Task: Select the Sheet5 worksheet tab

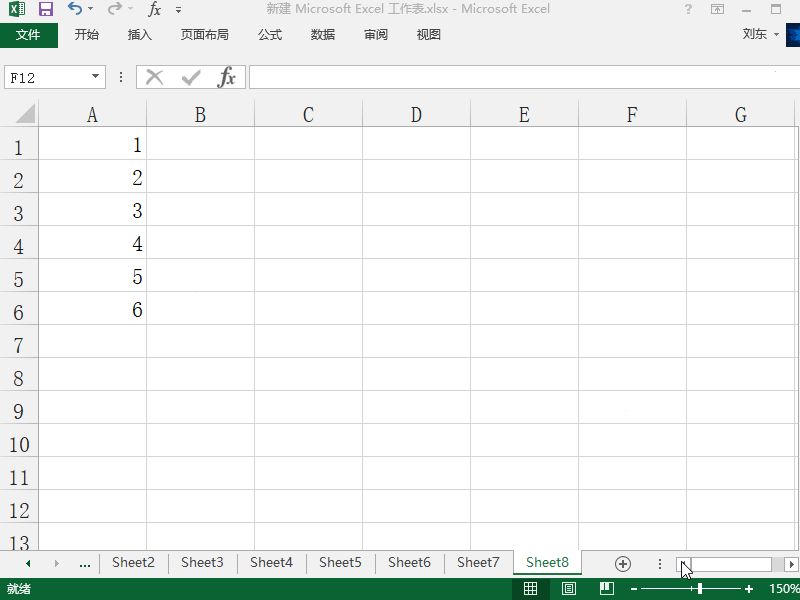Action: pos(340,562)
